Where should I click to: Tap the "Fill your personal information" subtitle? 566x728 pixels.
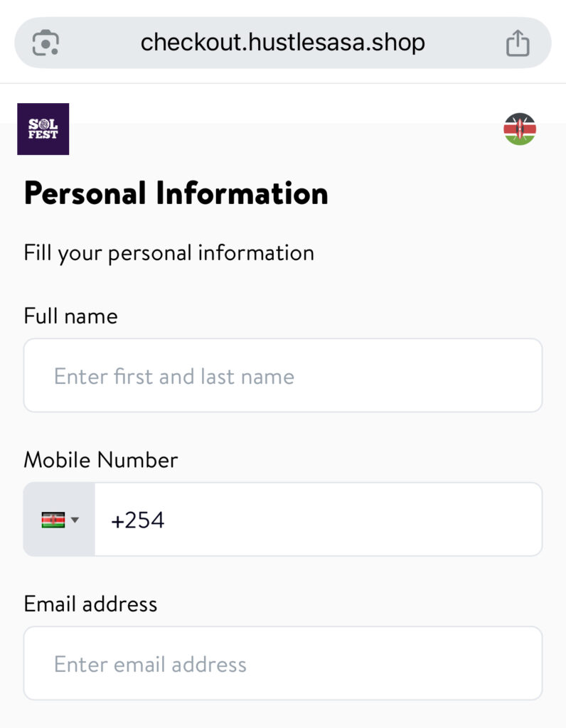169,253
